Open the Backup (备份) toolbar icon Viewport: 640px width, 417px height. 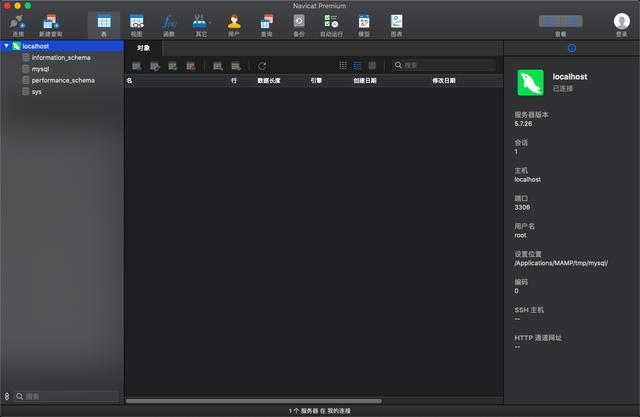tap(299, 25)
